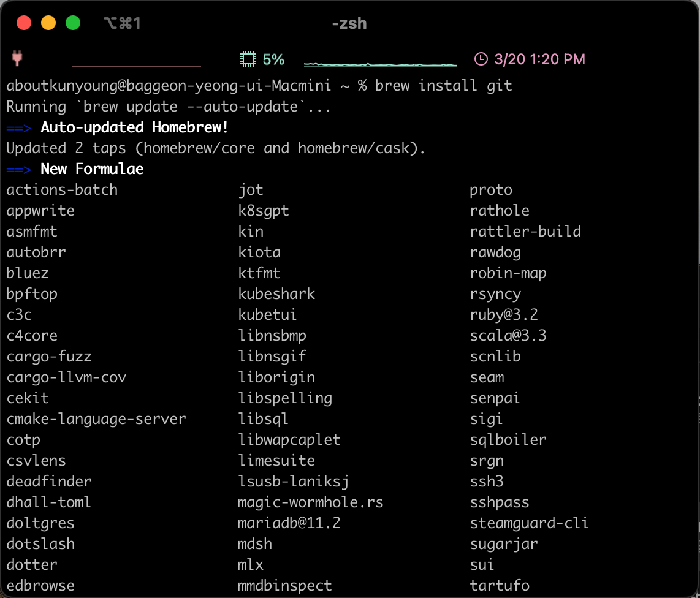Click the formula name 'limesuite'
The width and height of the screenshot is (700, 598).
277,461
